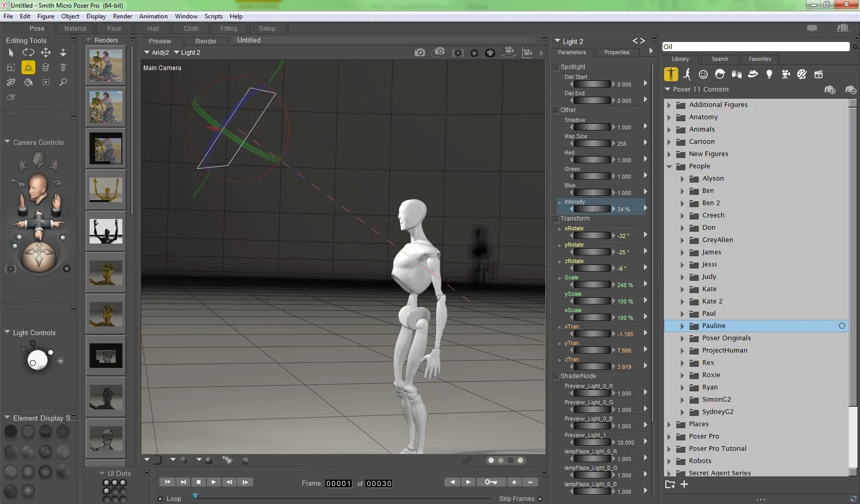
Task: Collapse the People folder in Library
Action: 669,166
